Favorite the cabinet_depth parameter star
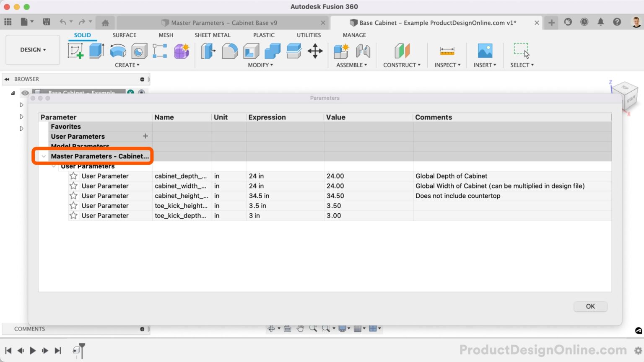Viewport: 644px width, 362px height. click(73, 176)
